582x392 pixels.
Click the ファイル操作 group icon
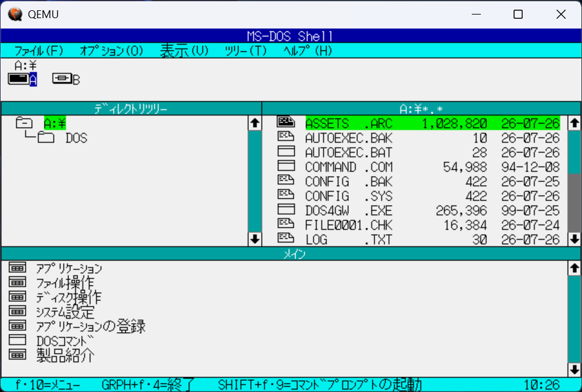[x=18, y=282]
